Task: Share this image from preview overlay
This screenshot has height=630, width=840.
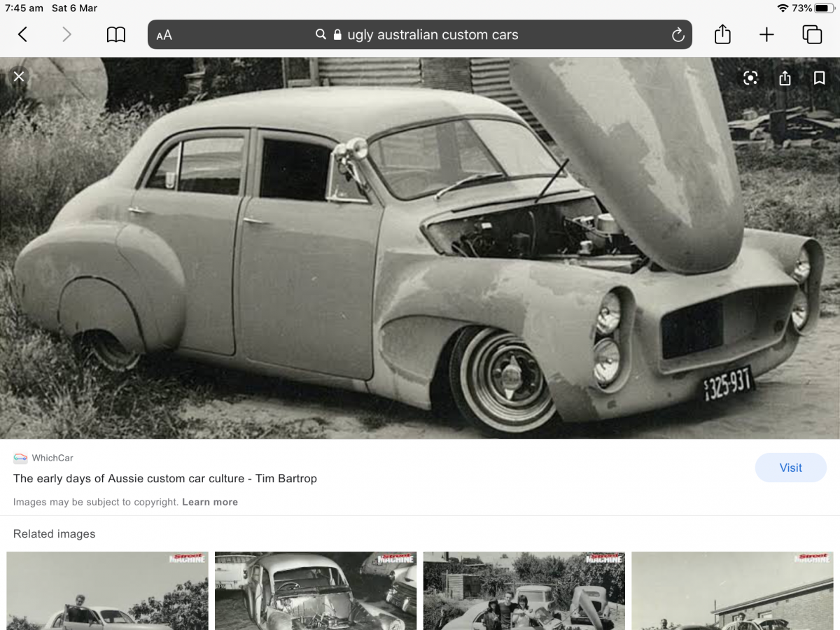Action: click(x=785, y=78)
